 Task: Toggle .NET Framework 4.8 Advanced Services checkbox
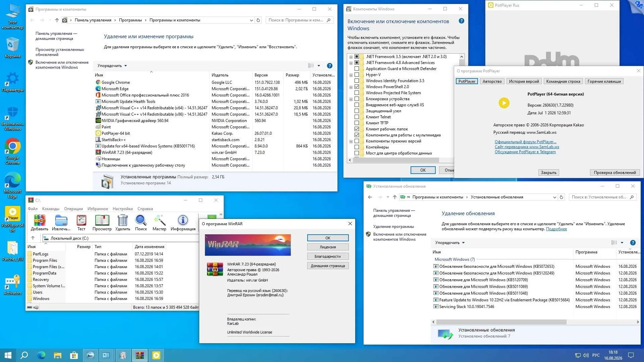(357, 63)
